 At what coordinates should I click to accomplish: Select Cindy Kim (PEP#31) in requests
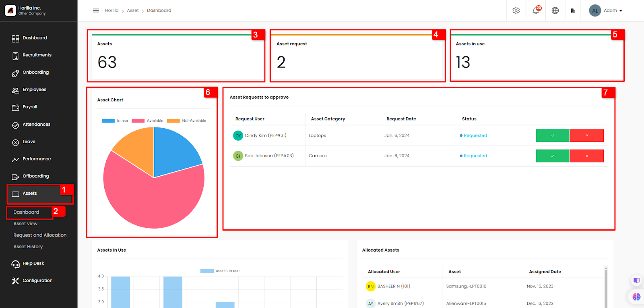[x=266, y=136]
